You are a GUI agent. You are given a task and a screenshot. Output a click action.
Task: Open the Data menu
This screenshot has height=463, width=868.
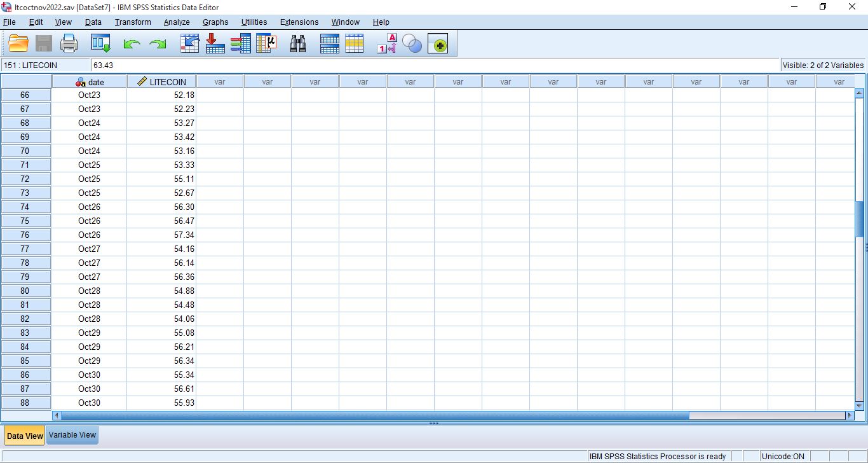(x=93, y=22)
